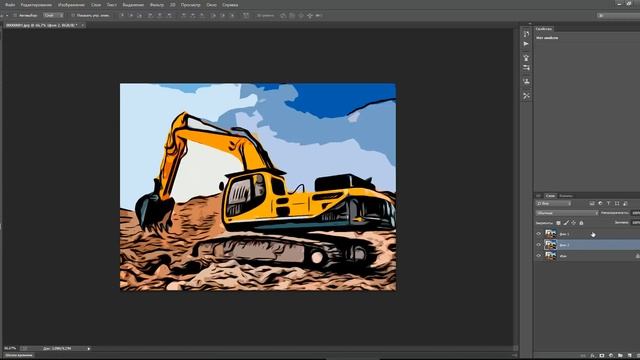Select the 3D rotate mode icon
640x360 pixels.
click(283, 16)
